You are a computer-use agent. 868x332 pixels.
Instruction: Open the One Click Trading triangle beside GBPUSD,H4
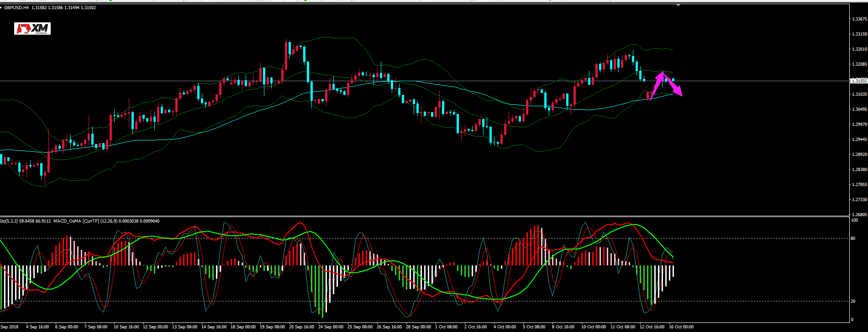pyautogui.click(x=1, y=8)
